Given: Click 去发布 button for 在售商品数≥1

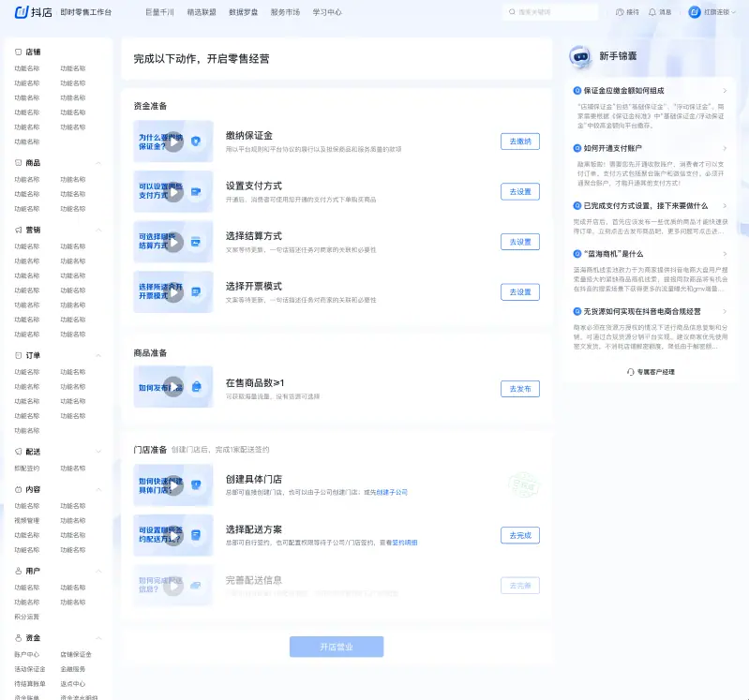Looking at the screenshot, I should click(x=520, y=389).
